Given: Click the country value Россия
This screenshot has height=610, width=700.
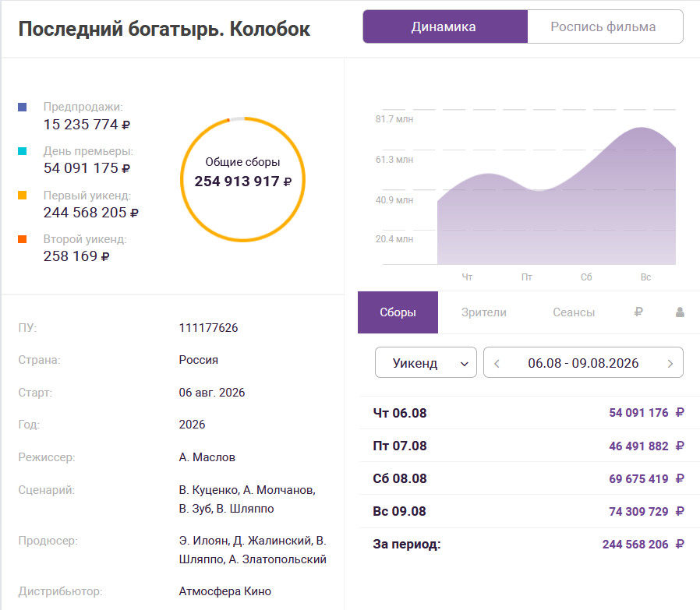Looking at the screenshot, I should (x=199, y=360).
